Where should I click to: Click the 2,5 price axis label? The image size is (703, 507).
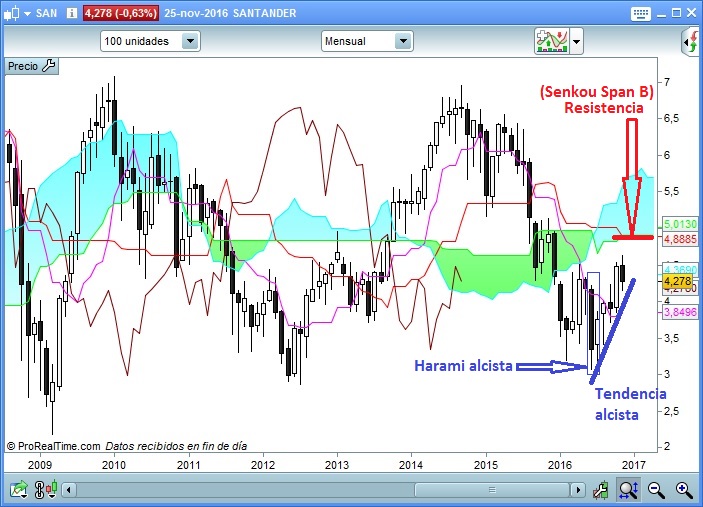point(671,411)
